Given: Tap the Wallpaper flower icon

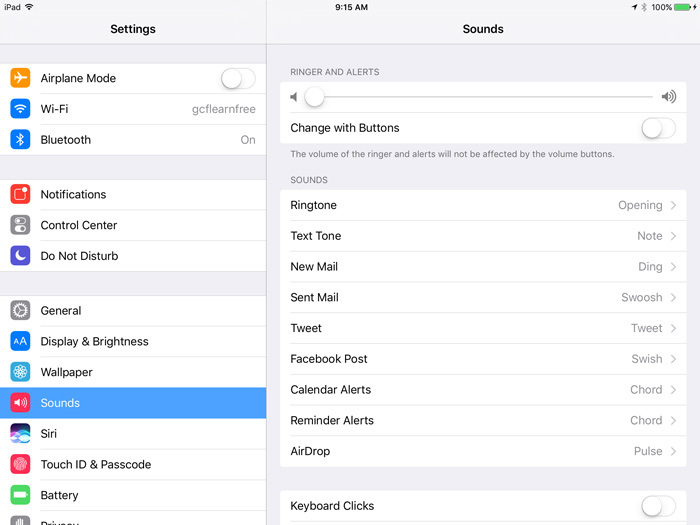Looking at the screenshot, I should tap(20, 372).
